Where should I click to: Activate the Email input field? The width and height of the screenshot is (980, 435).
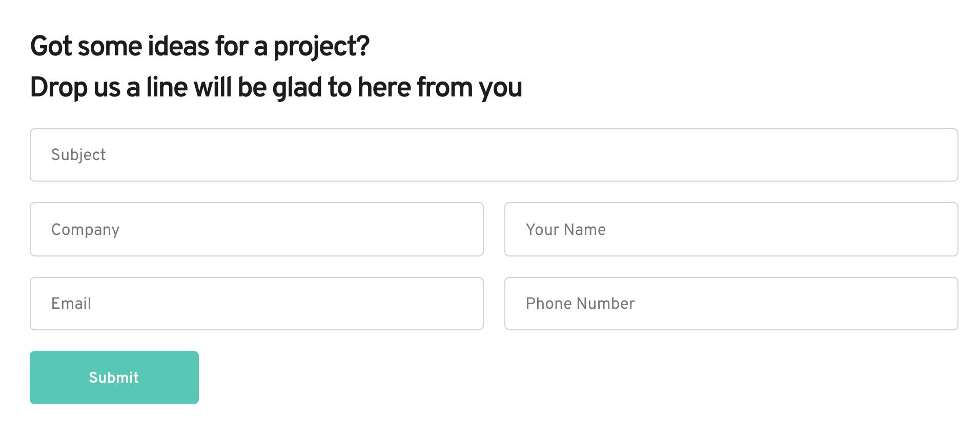point(256,304)
